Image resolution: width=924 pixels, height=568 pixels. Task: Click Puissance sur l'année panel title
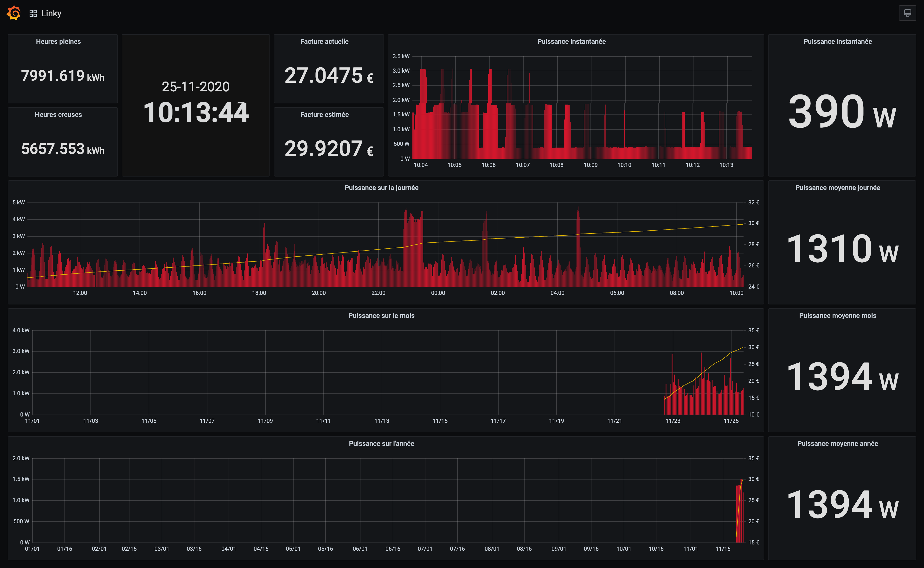click(x=381, y=443)
